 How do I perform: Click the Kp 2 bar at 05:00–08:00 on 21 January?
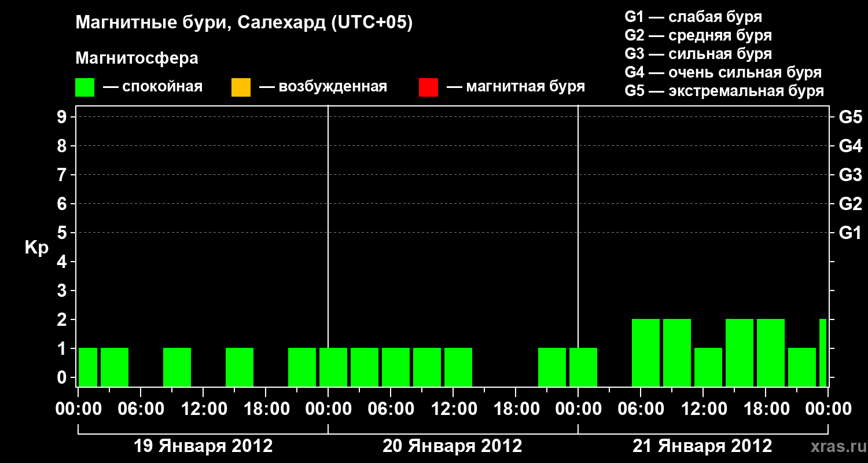pyautogui.click(x=646, y=352)
